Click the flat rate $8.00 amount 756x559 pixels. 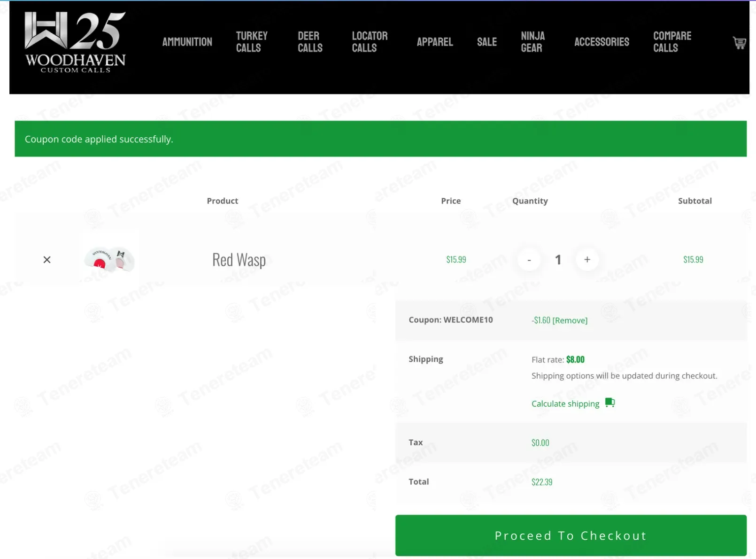(575, 359)
